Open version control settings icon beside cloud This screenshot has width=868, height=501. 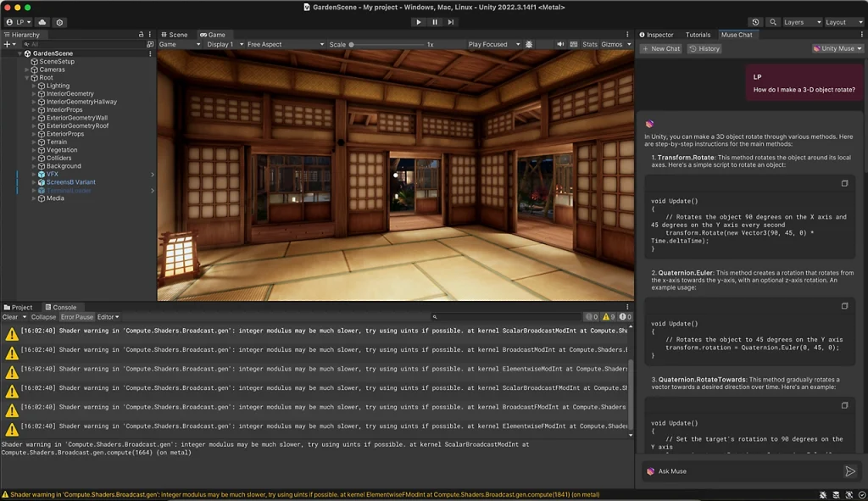point(59,22)
